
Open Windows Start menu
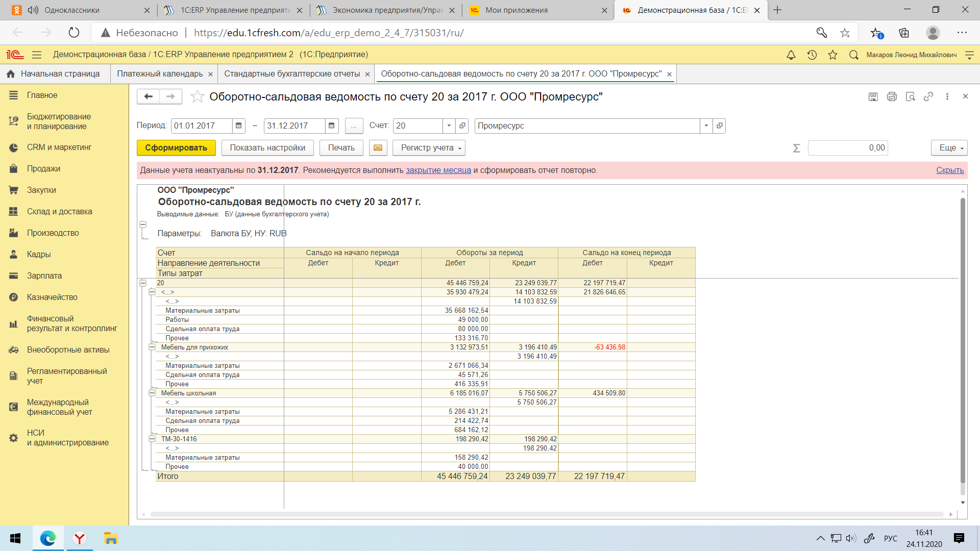(x=15, y=538)
